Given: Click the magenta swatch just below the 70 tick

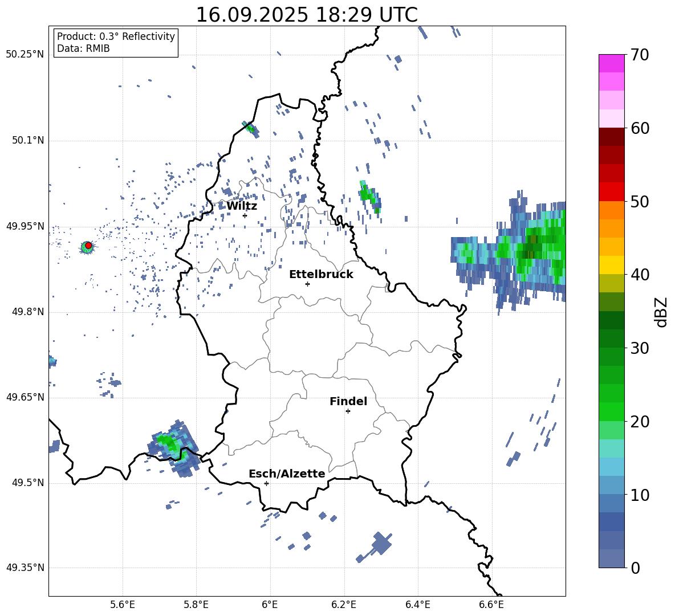Looking at the screenshot, I should pyautogui.click(x=611, y=63).
